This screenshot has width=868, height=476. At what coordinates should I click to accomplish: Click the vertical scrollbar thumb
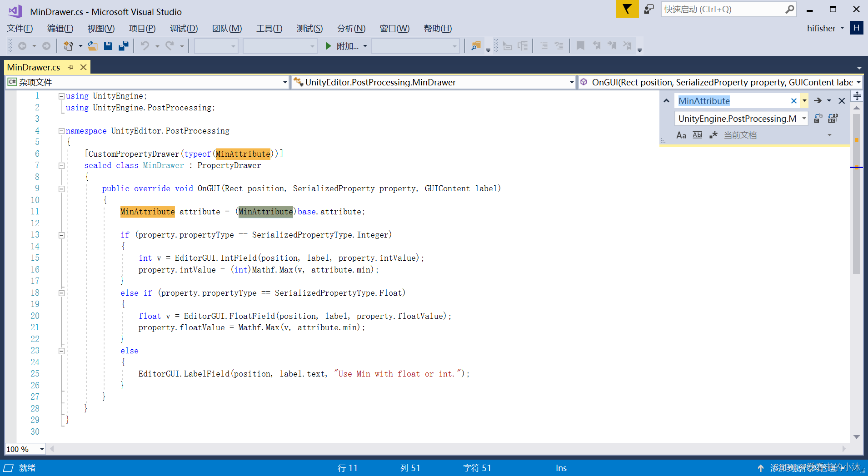(857, 193)
